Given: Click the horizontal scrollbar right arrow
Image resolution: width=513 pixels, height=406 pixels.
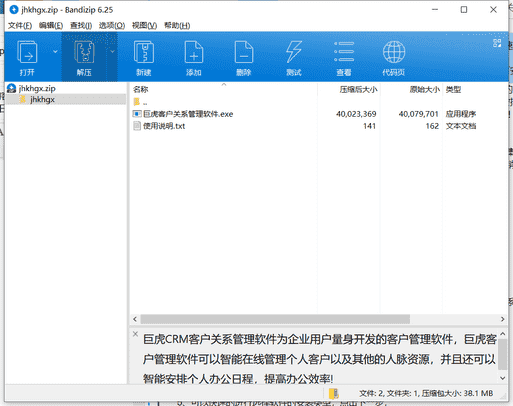Looking at the screenshot, I should tap(502, 319).
